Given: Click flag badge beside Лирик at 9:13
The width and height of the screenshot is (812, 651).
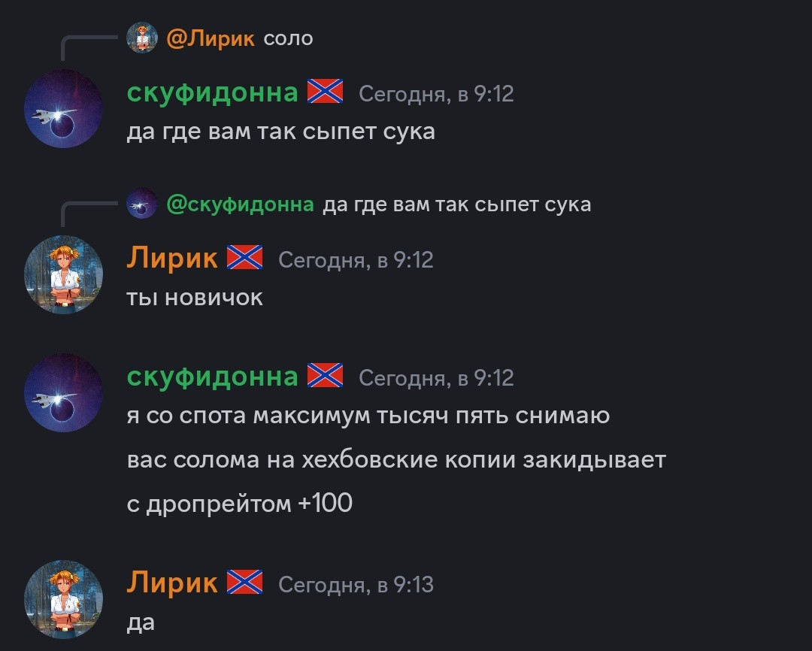Looking at the screenshot, I should coord(244,582).
